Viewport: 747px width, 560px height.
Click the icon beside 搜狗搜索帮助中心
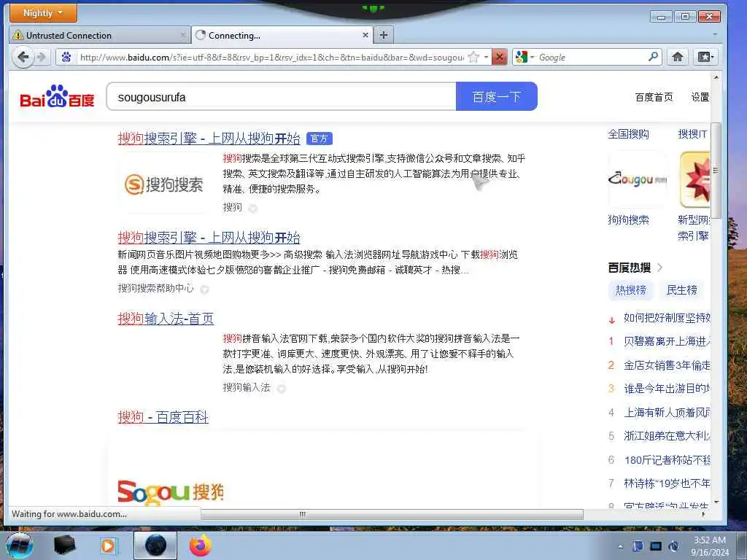204,289
